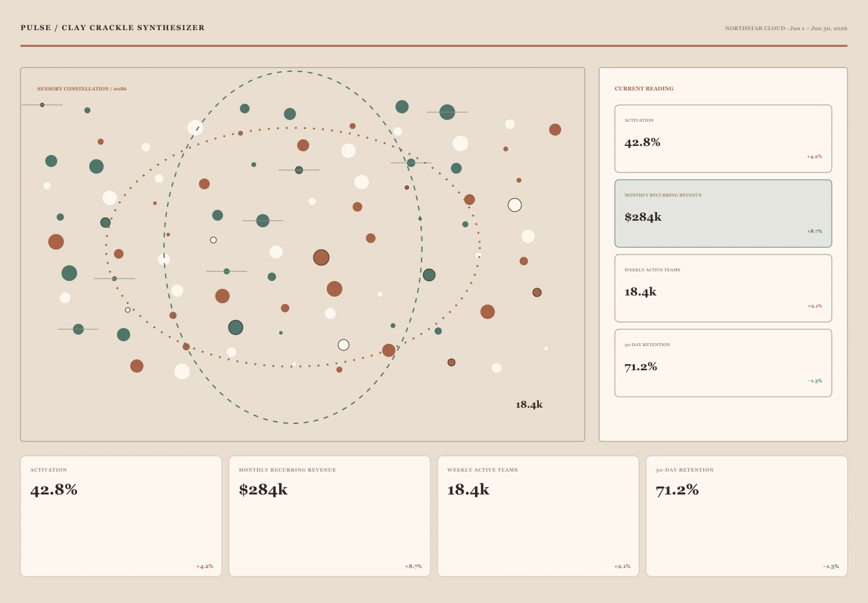Click the 'NORTHSTAR CLOUD · Jun 1 – Jun 30, 2026' date range
Image resolution: width=868 pixels, height=603 pixels.
tap(786, 28)
